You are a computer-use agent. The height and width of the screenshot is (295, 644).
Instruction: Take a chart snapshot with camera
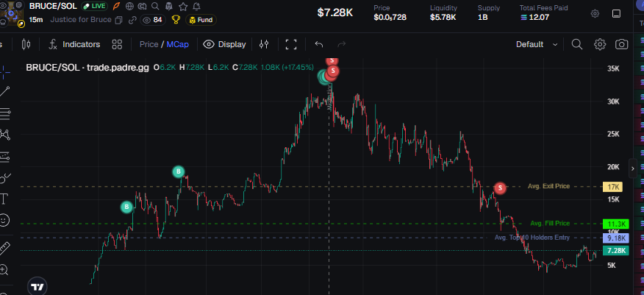click(x=622, y=44)
